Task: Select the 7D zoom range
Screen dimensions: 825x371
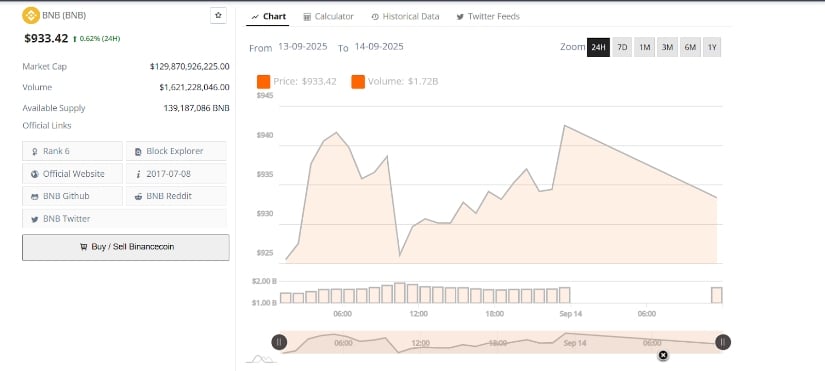Action: pos(622,47)
